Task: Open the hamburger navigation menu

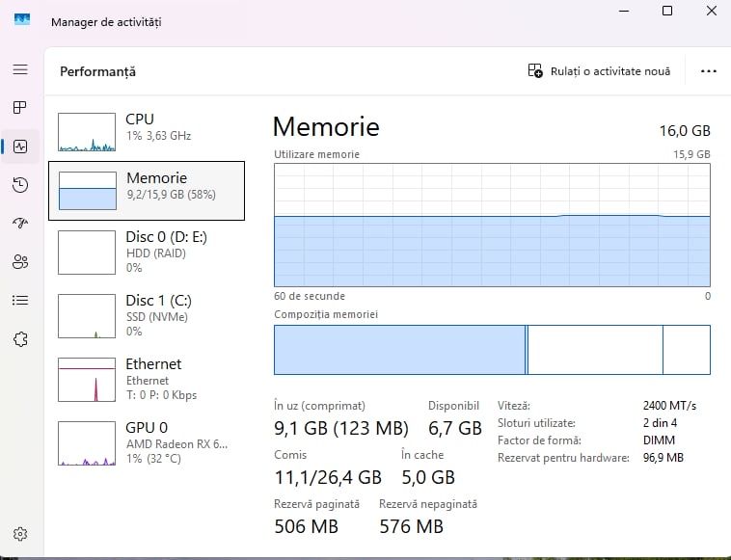Action: pos(20,70)
